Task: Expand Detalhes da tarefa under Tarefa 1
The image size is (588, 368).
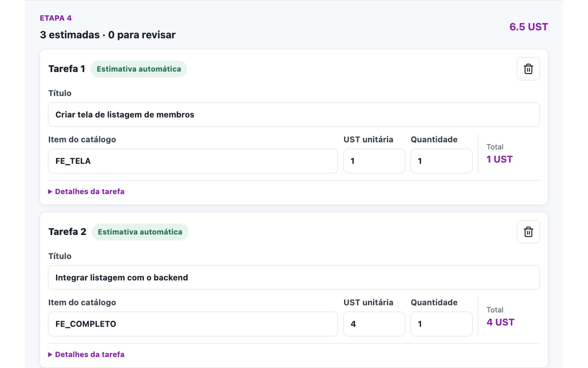Action: 86,191
